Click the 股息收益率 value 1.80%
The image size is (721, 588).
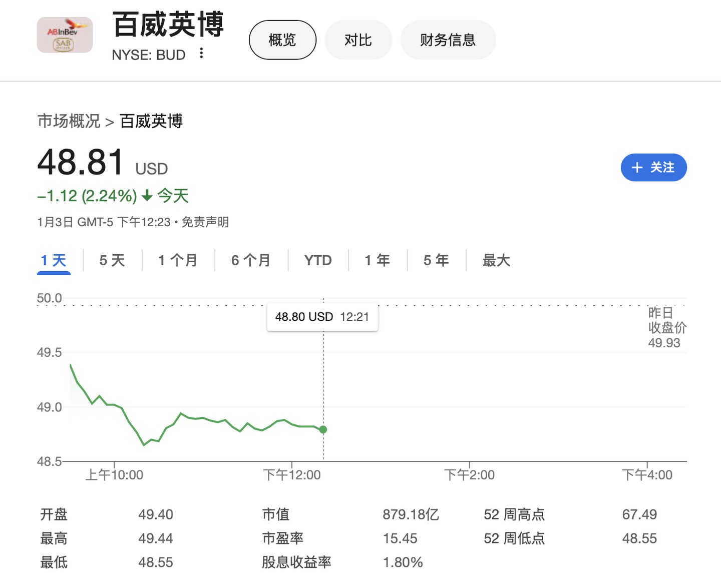[403, 562]
